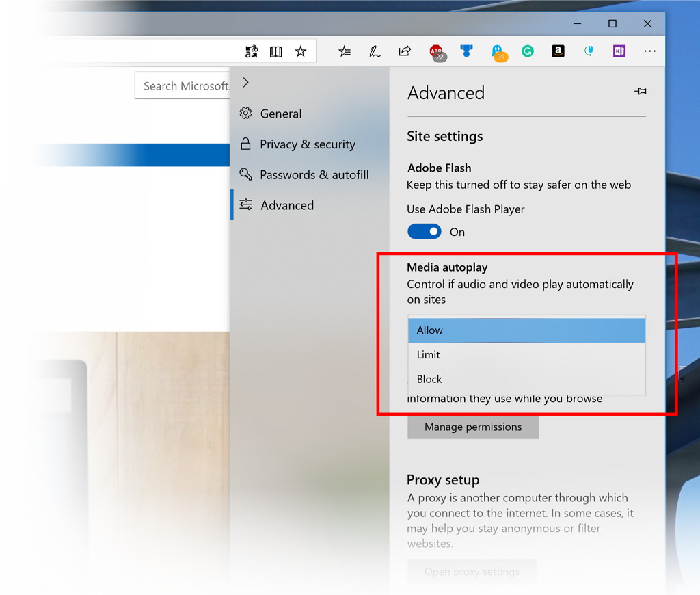Minimize the Edge browser window
This screenshot has height=595, width=700.
pos(577,23)
